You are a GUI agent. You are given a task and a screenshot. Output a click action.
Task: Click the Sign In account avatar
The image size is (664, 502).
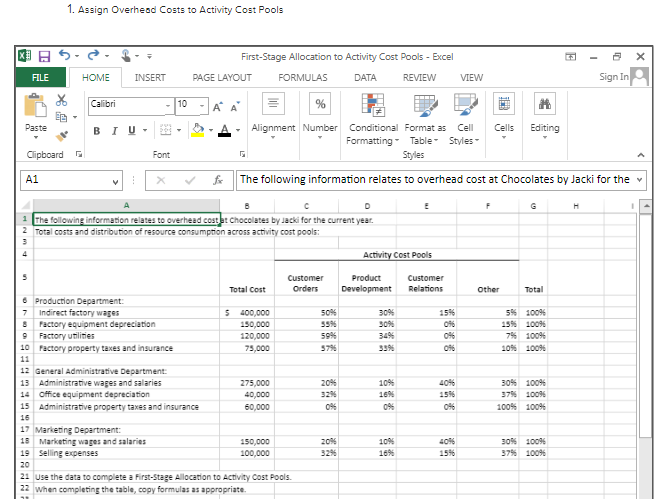coord(639,77)
